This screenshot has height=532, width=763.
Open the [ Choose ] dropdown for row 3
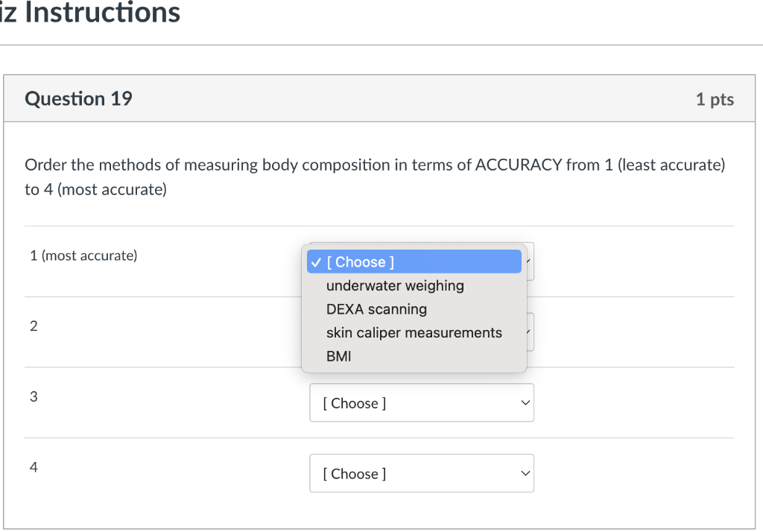pos(422,402)
